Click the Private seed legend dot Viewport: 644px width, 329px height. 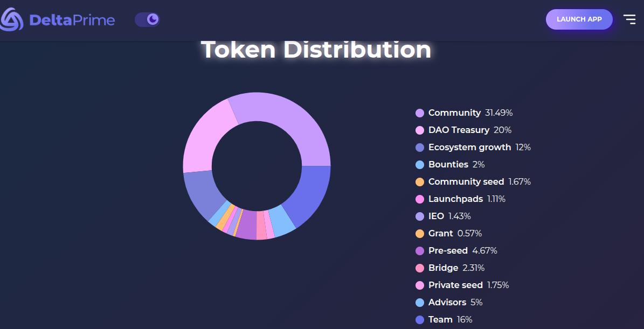pos(420,285)
